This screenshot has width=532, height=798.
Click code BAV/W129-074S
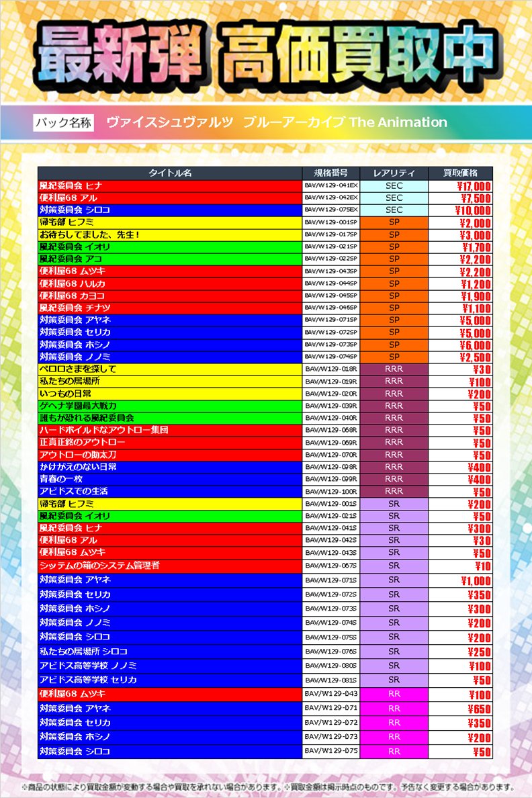[331, 623]
